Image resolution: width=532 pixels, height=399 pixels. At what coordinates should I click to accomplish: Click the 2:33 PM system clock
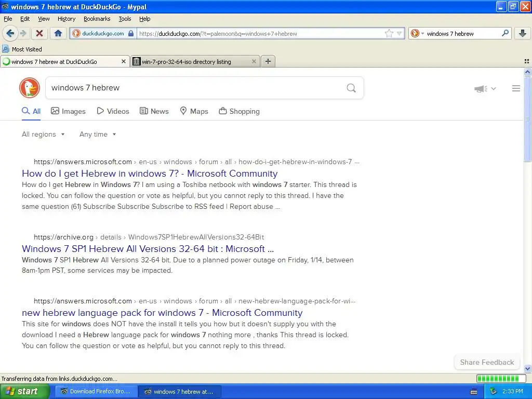(x=513, y=392)
